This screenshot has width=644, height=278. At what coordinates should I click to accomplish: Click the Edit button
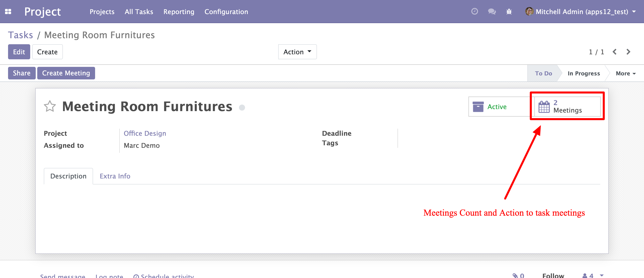(x=19, y=52)
